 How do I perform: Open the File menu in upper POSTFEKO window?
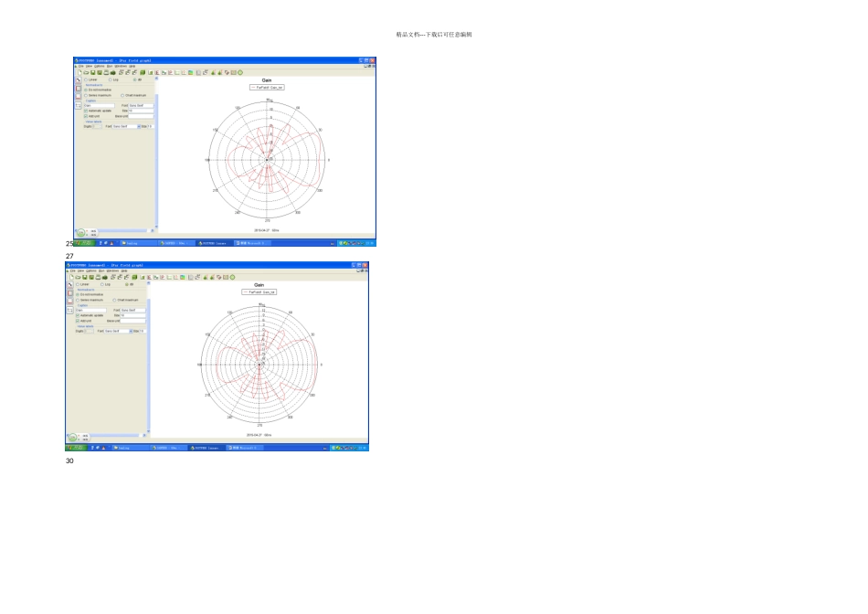80,66
